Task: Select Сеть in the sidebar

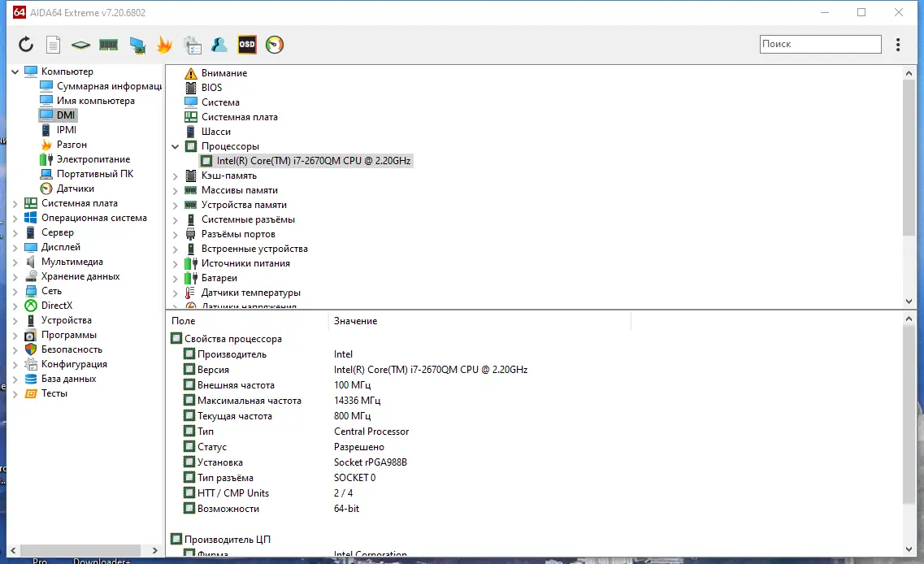Action: point(51,291)
